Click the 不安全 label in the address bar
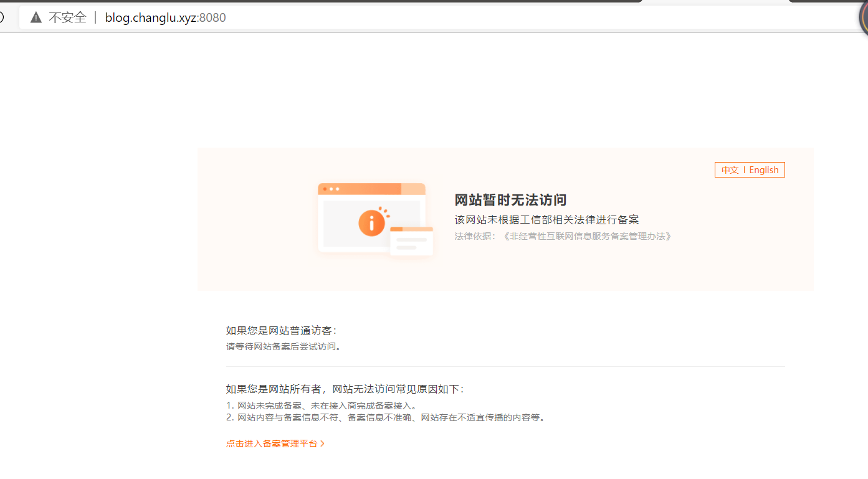 [x=67, y=18]
